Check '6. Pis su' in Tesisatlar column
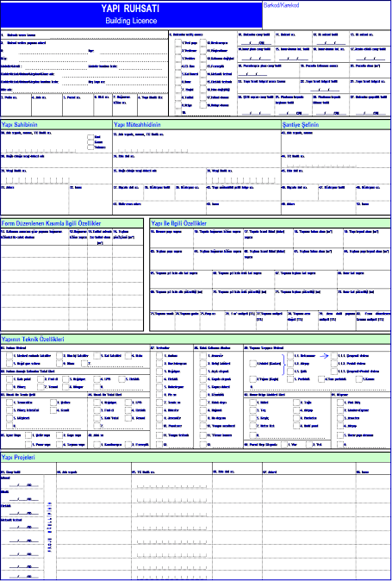Viewport: 392px width, 581px height. 159,395
